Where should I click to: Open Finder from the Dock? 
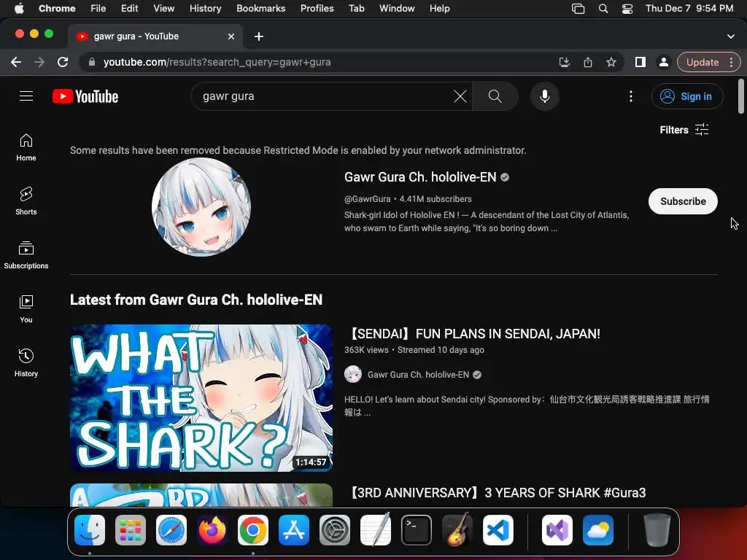(90, 530)
